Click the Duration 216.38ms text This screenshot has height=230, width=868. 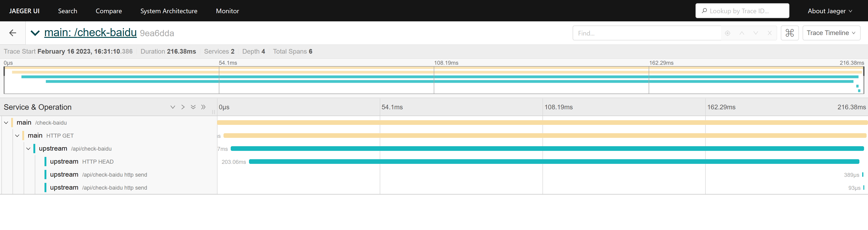click(x=168, y=51)
